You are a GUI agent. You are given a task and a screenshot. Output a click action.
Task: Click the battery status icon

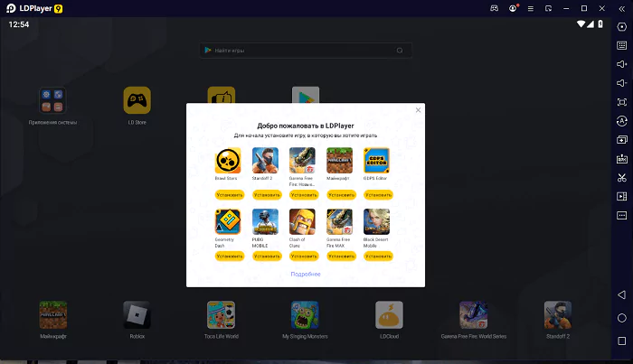[x=600, y=24]
